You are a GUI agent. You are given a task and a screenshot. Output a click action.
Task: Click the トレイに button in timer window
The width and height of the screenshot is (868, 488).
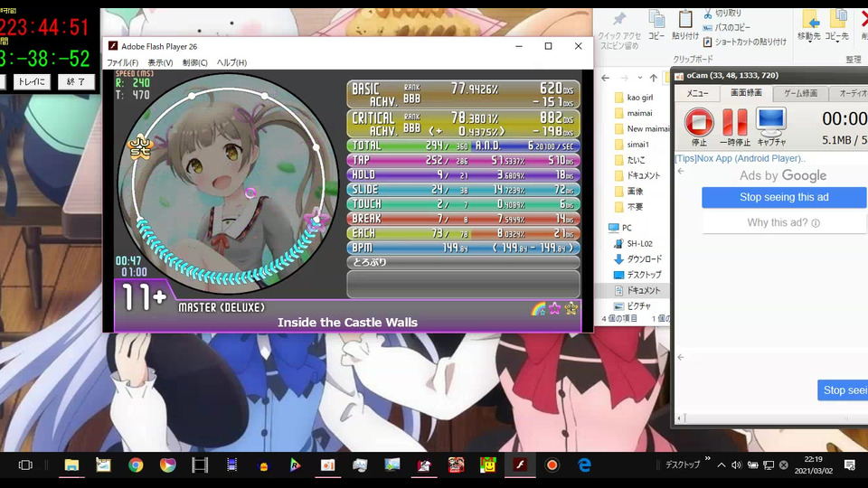pyautogui.click(x=32, y=82)
